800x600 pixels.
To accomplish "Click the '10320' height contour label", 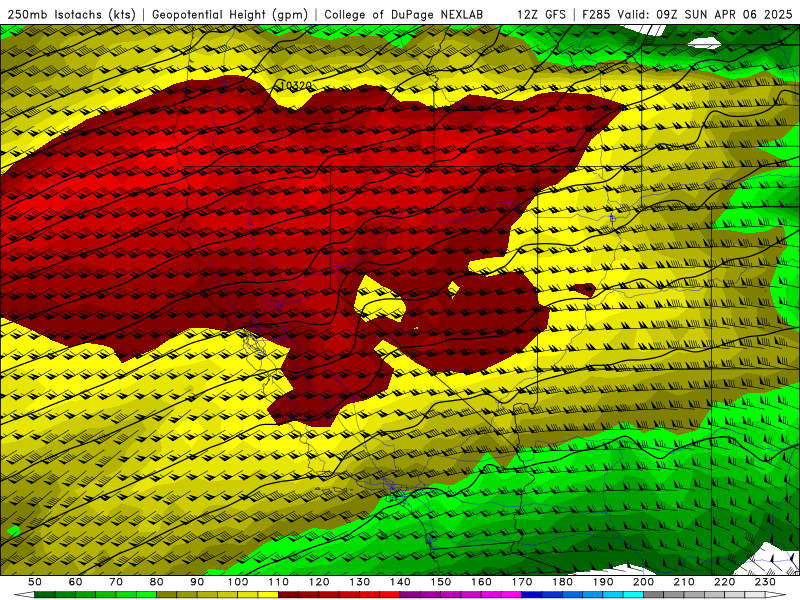I will [x=296, y=86].
